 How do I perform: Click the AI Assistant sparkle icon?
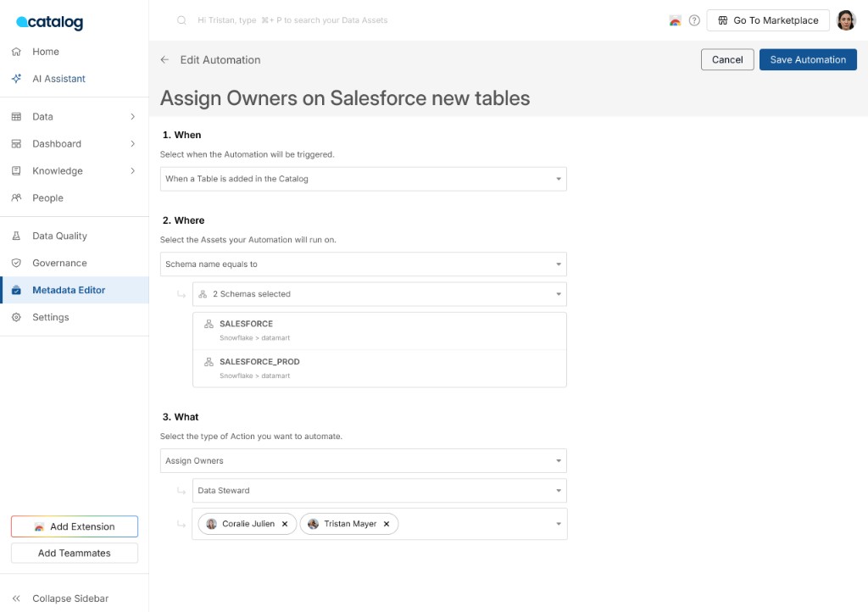pos(17,79)
